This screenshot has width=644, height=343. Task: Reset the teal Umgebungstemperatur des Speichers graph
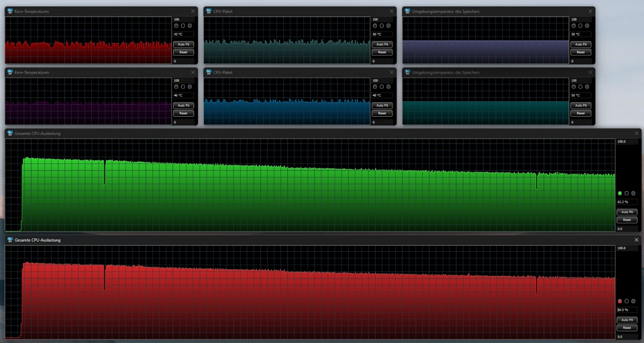[x=581, y=113]
